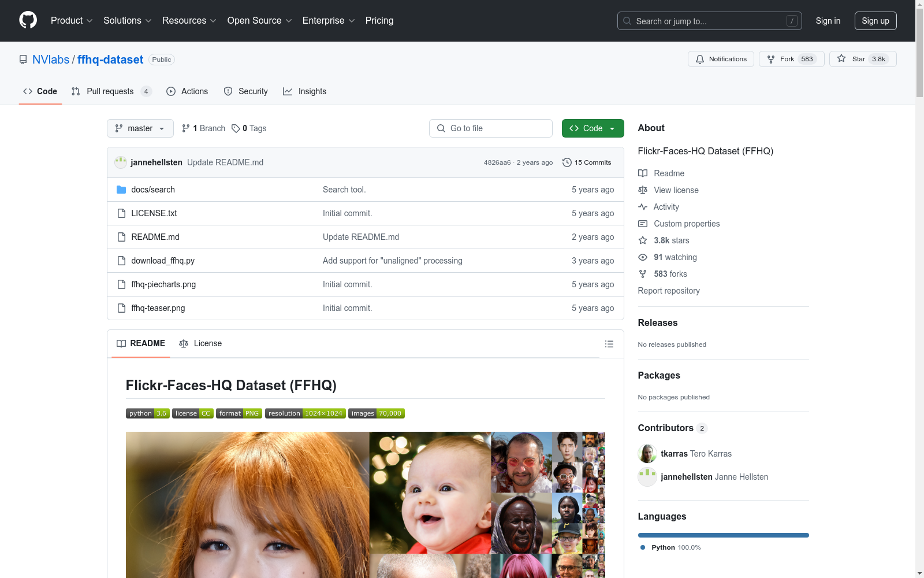The image size is (924, 578).
Task: Click jannehellsten avatar in commit row
Action: click(121, 162)
